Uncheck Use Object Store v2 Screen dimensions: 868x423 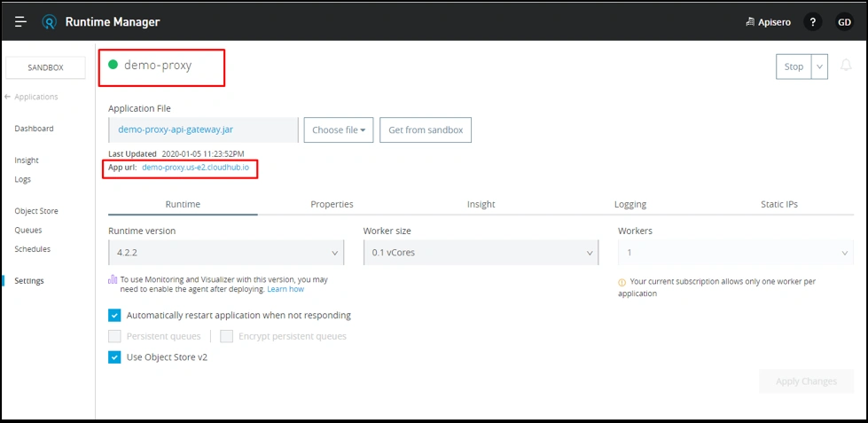(114, 357)
